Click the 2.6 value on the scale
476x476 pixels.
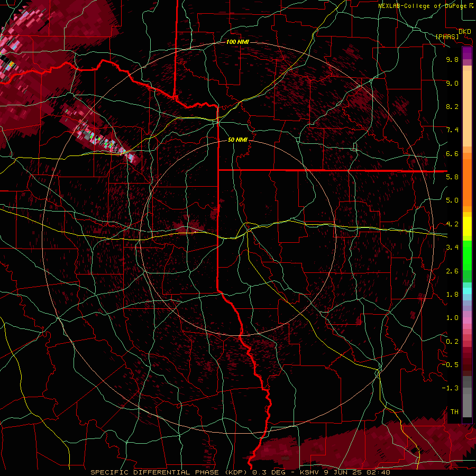[452, 271]
